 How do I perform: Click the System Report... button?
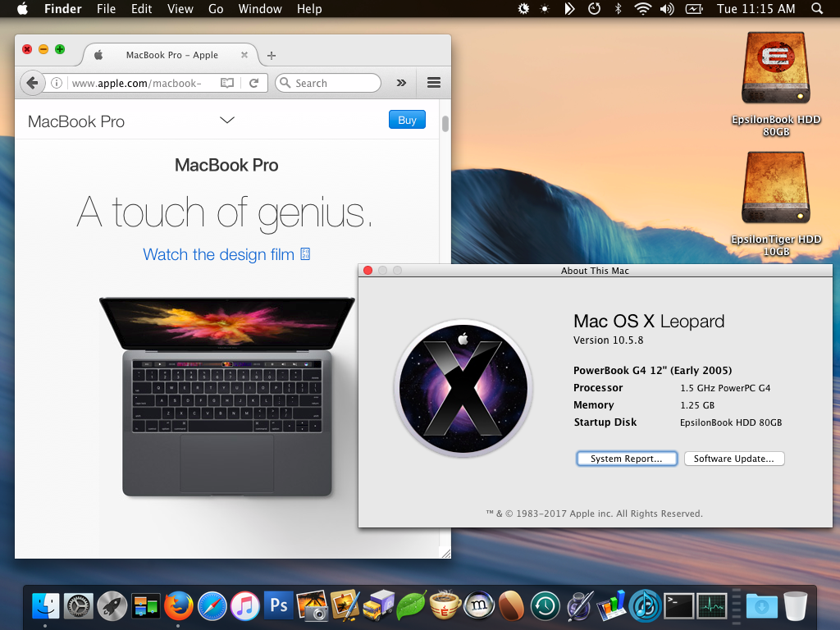[627, 459]
